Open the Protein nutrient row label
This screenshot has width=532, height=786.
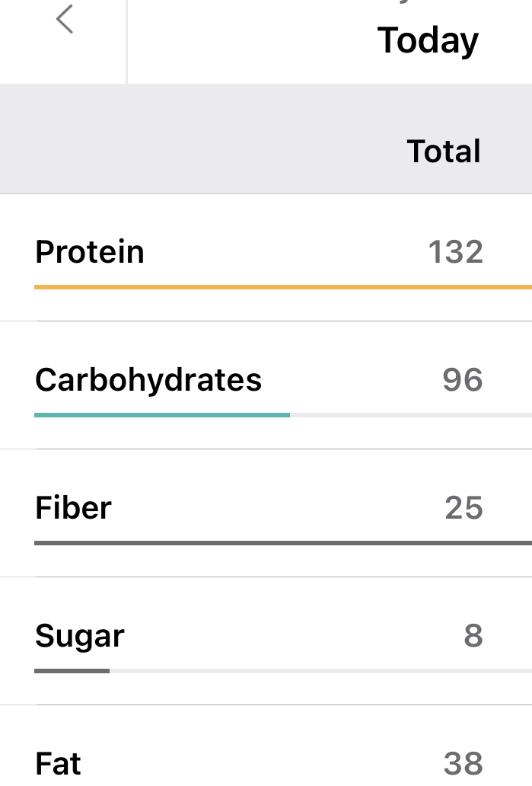click(90, 252)
